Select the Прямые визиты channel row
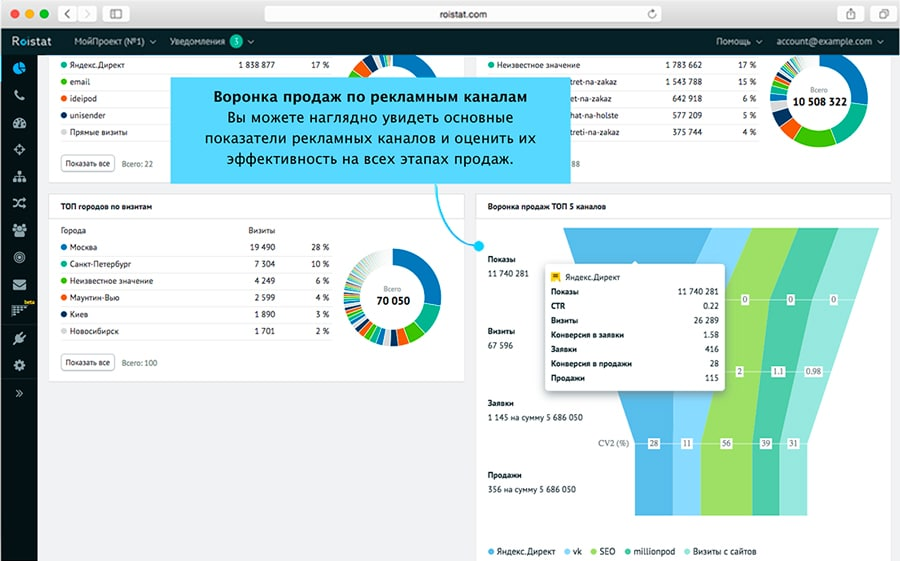This screenshot has height=561, width=900. tap(115, 132)
